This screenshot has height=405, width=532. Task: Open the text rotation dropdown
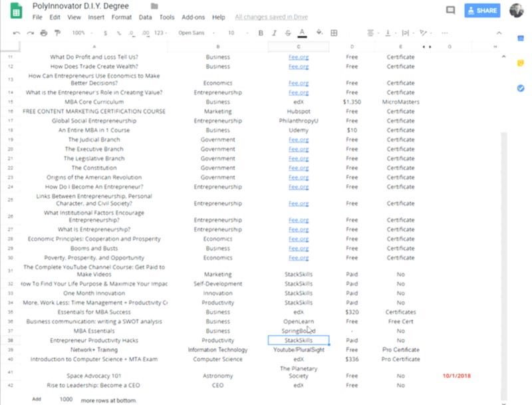(x=425, y=33)
